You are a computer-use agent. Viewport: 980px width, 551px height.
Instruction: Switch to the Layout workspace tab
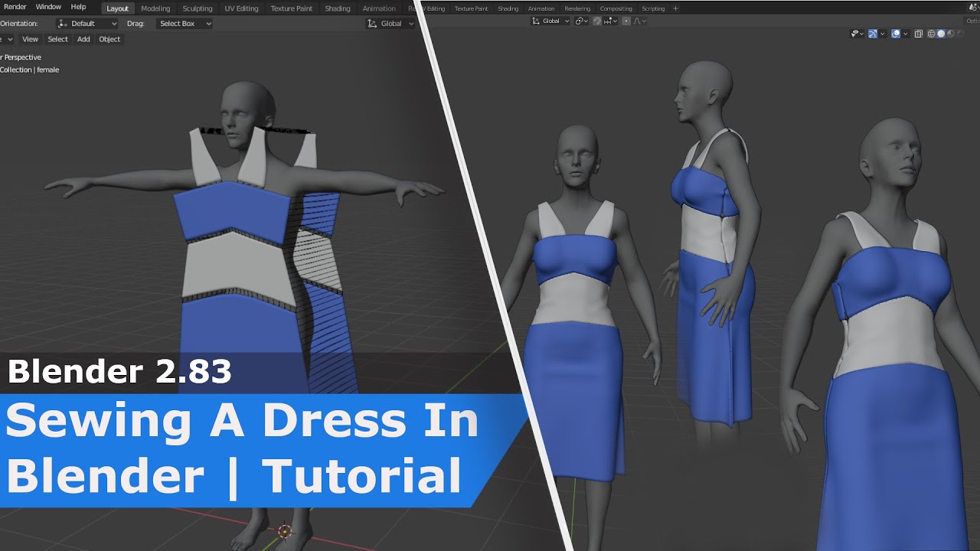point(117,8)
